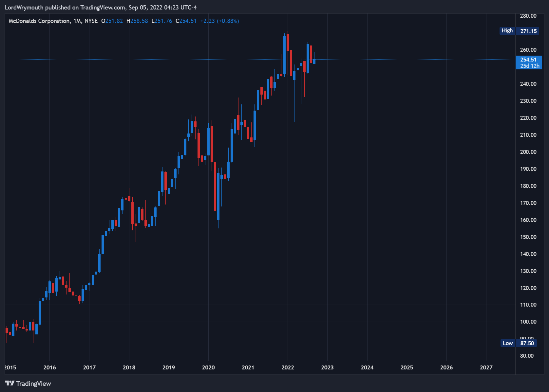Click the 2025 time axis label
The height and width of the screenshot is (392, 549).
pos(407,367)
